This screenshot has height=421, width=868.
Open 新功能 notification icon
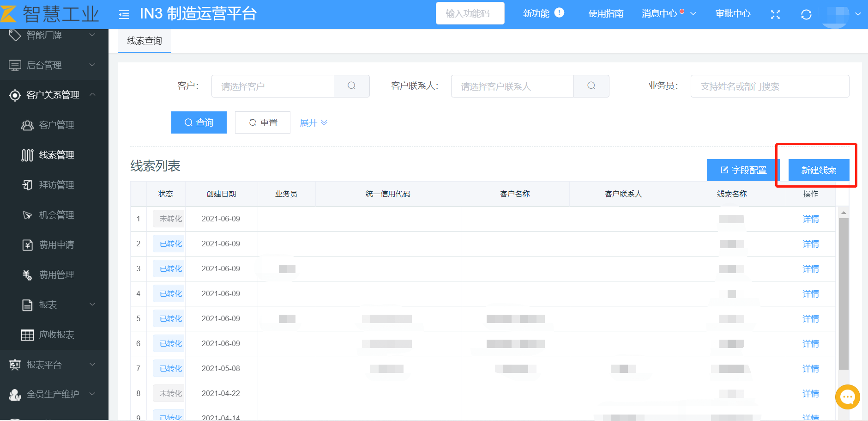pos(559,13)
